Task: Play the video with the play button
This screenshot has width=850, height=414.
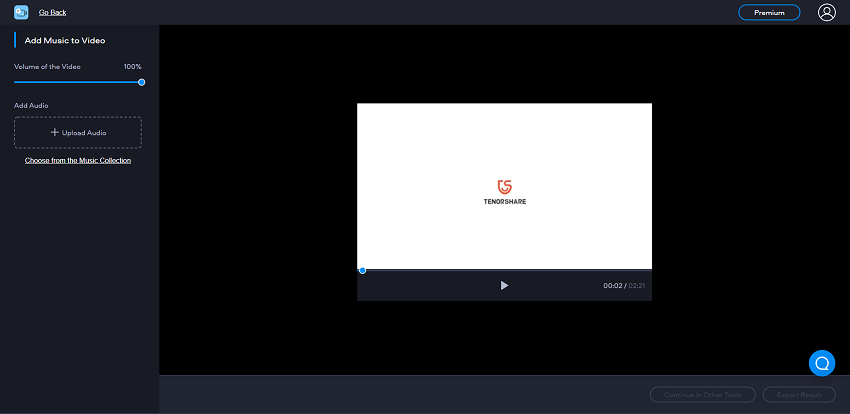Action: [504, 285]
